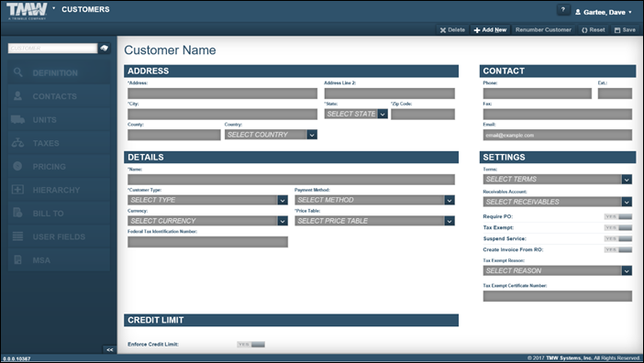The height and width of the screenshot is (363, 644).
Task: Click the User Fields list icon
Action: point(17,236)
